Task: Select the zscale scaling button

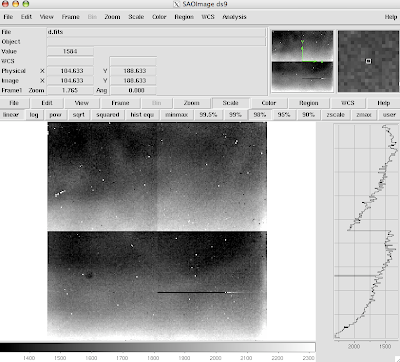Action: (x=335, y=115)
